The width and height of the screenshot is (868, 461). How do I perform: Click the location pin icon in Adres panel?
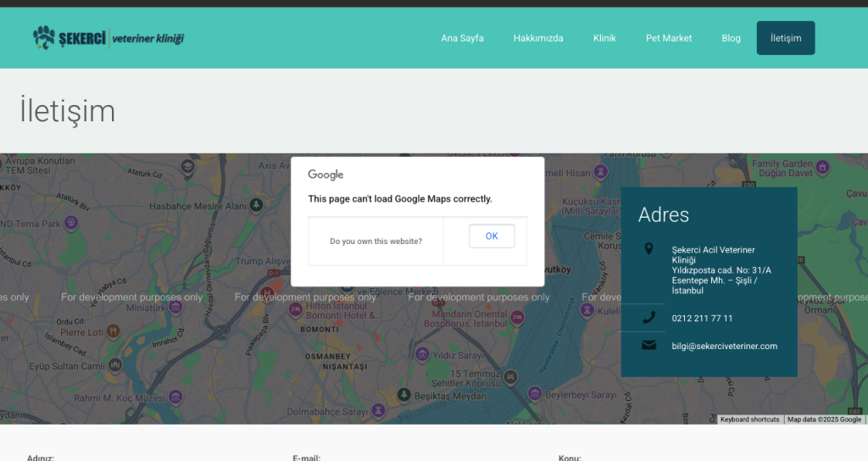649,248
